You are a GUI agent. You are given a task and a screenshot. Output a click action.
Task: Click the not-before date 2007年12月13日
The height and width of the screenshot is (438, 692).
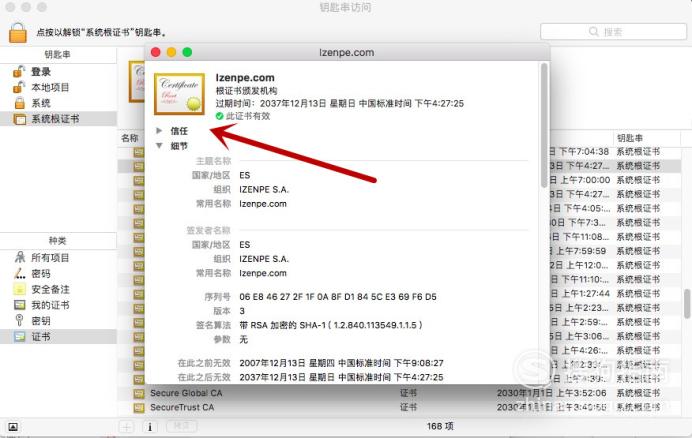click(x=341, y=363)
